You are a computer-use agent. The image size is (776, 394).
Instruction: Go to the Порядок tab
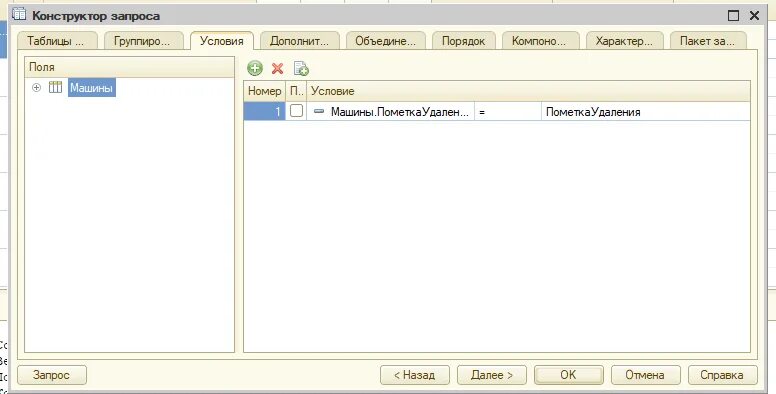click(464, 41)
